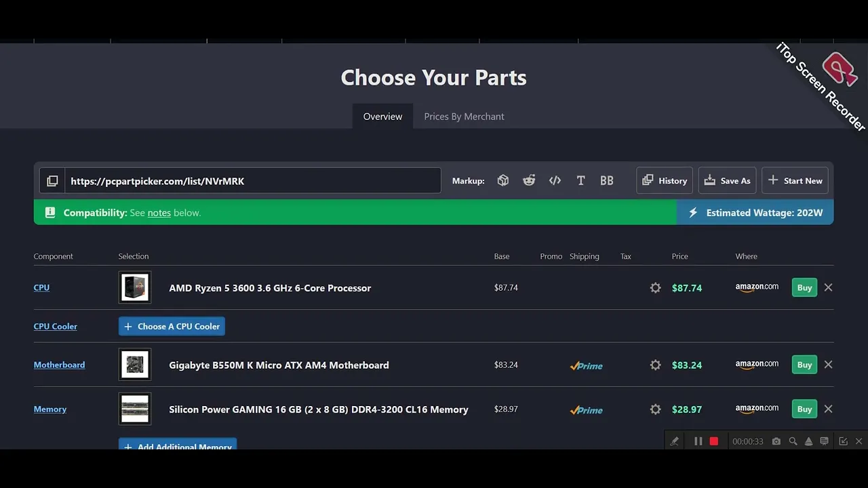This screenshot has height=488, width=868.
Task: Click the recorder magnifier zoom icon
Action: (793, 441)
